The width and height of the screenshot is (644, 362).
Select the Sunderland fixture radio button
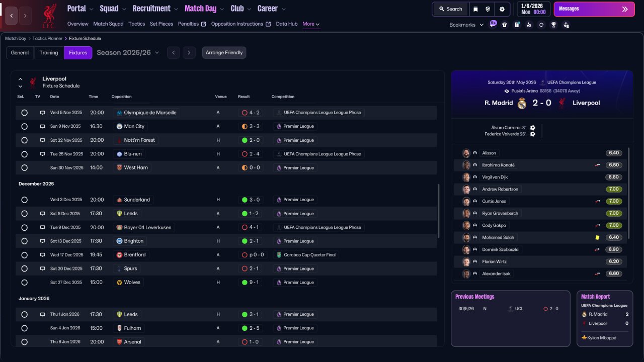click(x=24, y=200)
